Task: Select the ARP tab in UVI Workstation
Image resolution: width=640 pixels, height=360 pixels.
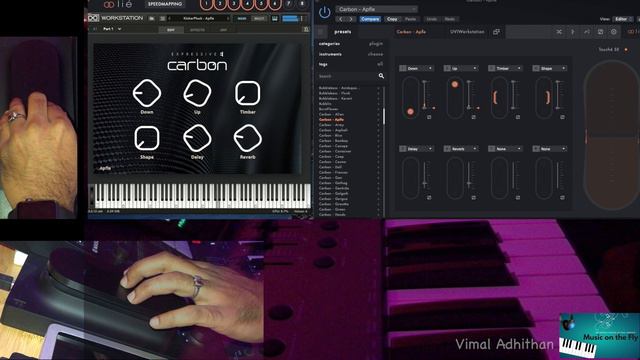Action: point(224,30)
